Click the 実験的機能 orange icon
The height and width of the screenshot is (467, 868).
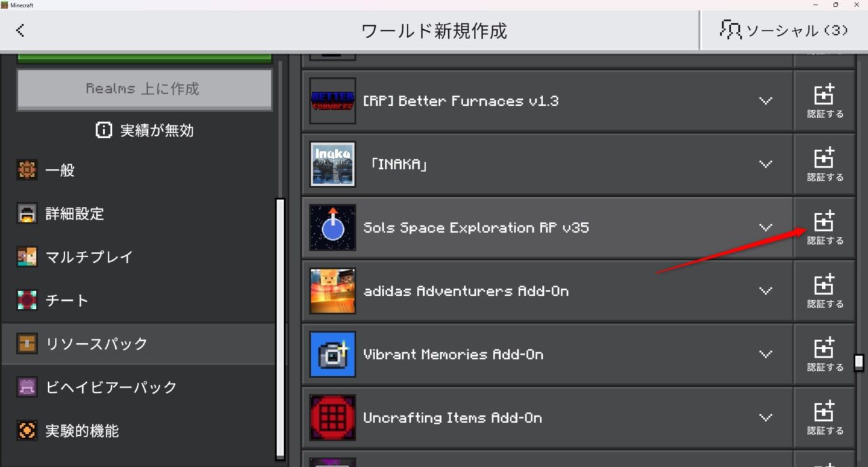tap(27, 431)
